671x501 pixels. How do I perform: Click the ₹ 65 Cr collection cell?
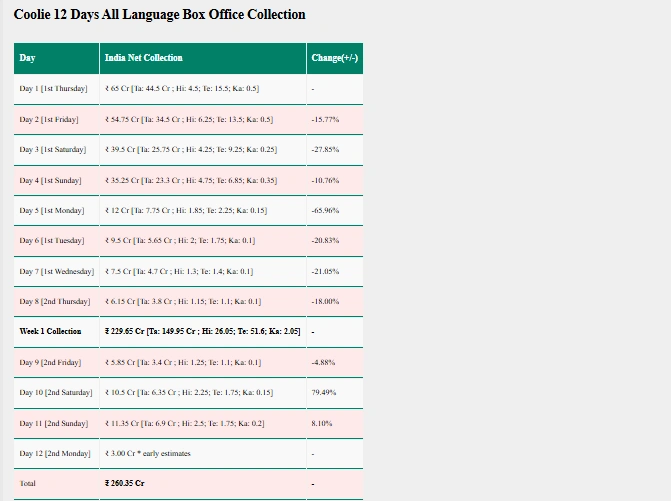point(181,89)
